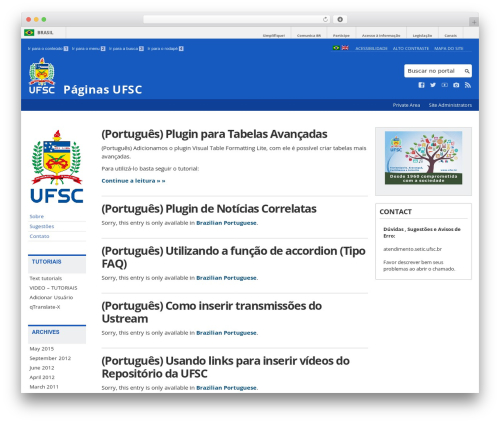The height and width of the screenshot is (423, 500).
Task: Click large UFSC logo in sidebar
Action: [x=57, y=167]
